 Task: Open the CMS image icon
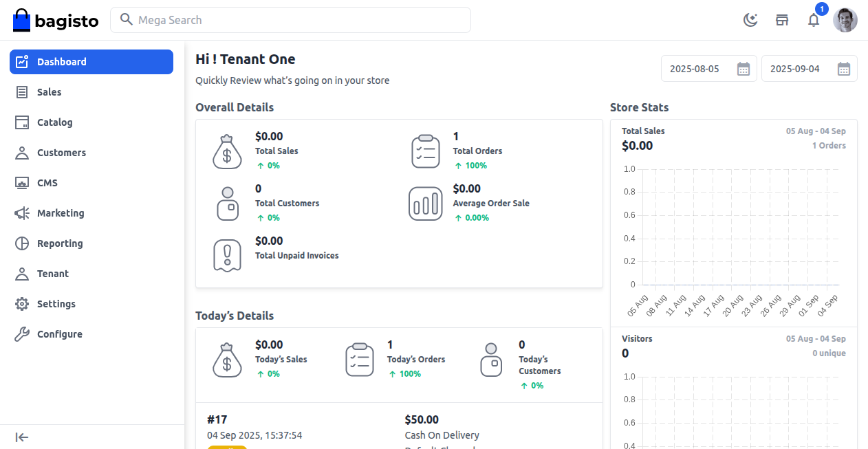pos(21,183)
